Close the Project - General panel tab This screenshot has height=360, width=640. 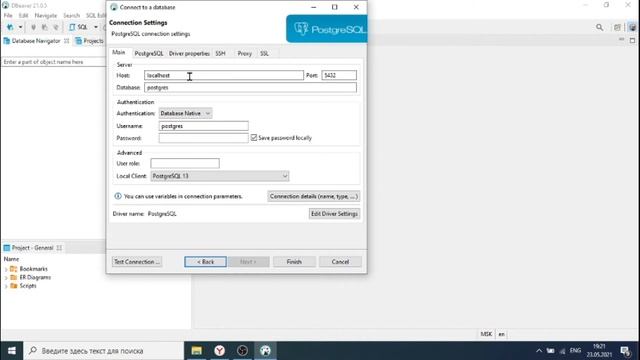pyautogui.click(x=59, y=248)
